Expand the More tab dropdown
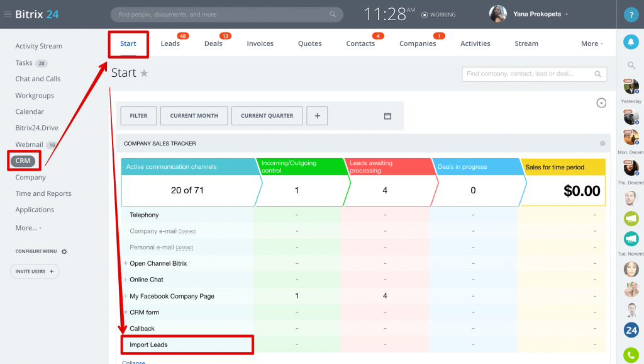This screenshot has width=644, height=364. pyautogui.click(x=592, y=43)
